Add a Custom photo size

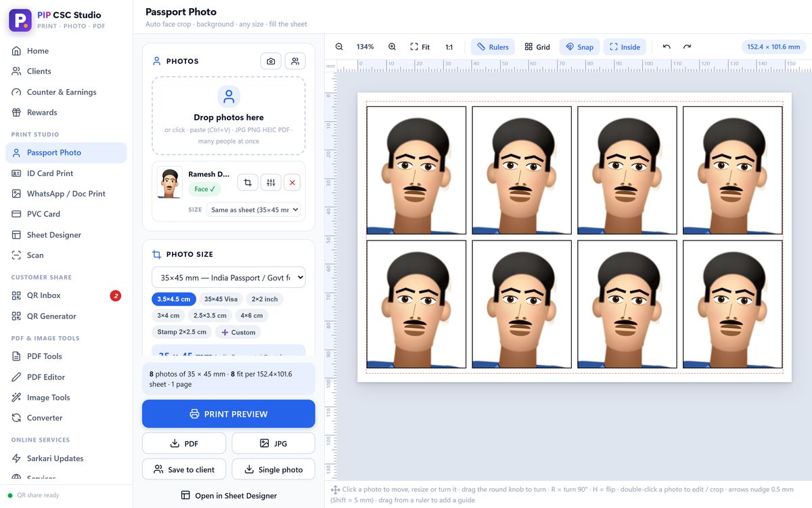click(238, 333)
